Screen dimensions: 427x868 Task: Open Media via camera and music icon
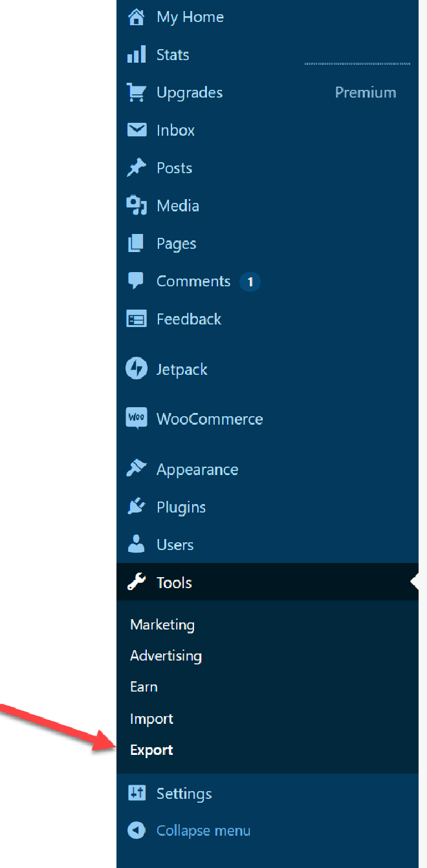tap(136, 206)
